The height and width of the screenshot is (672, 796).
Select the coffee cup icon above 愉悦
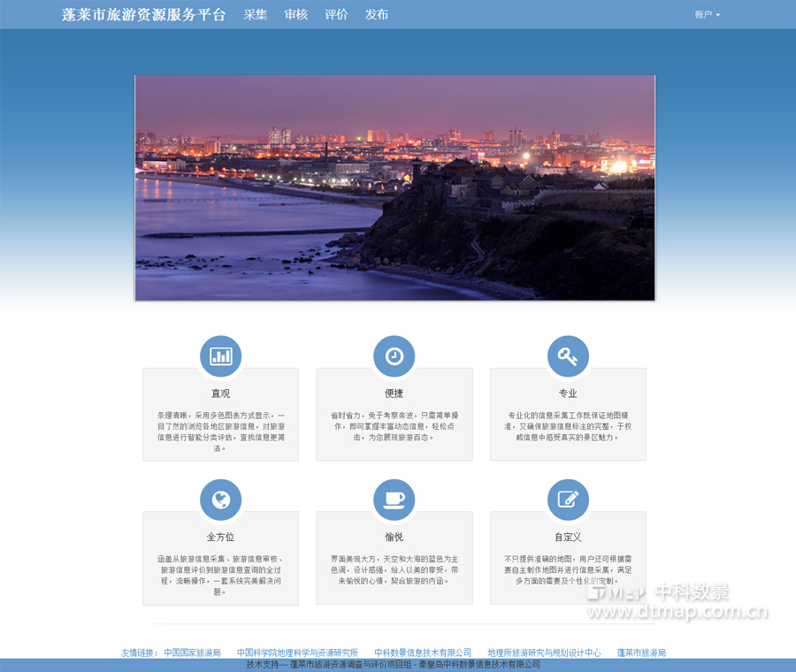[394, 500]
